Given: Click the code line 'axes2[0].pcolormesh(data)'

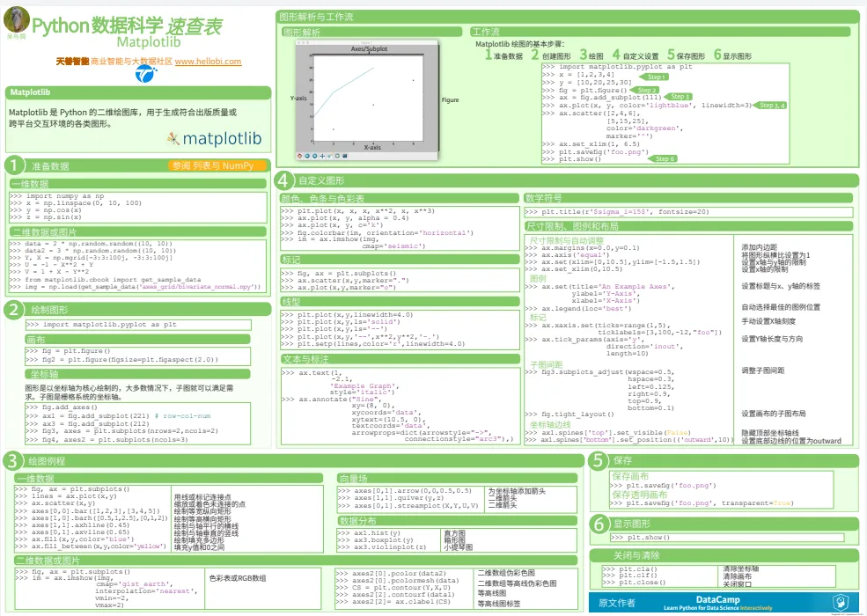Looking at the screenshot, I should 398,581.
